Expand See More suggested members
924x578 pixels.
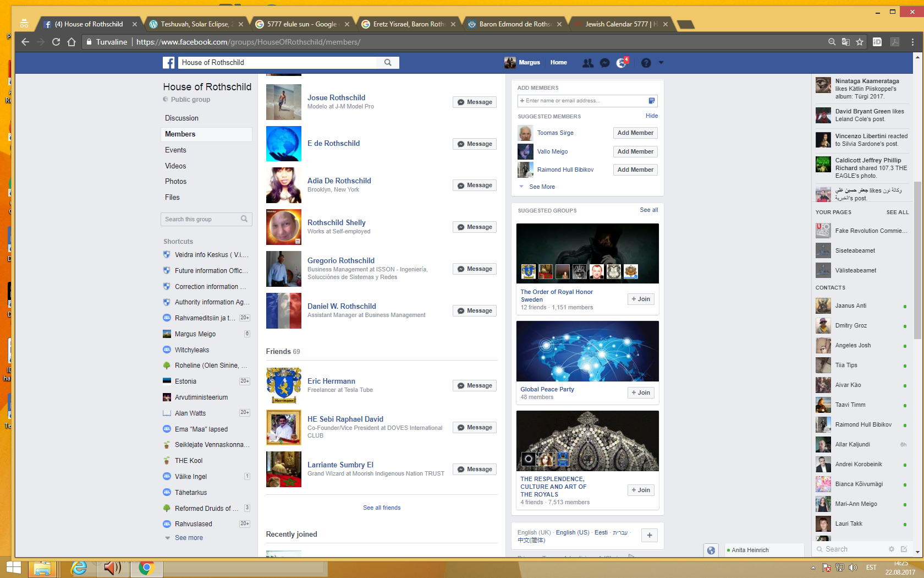pos(542,187)
